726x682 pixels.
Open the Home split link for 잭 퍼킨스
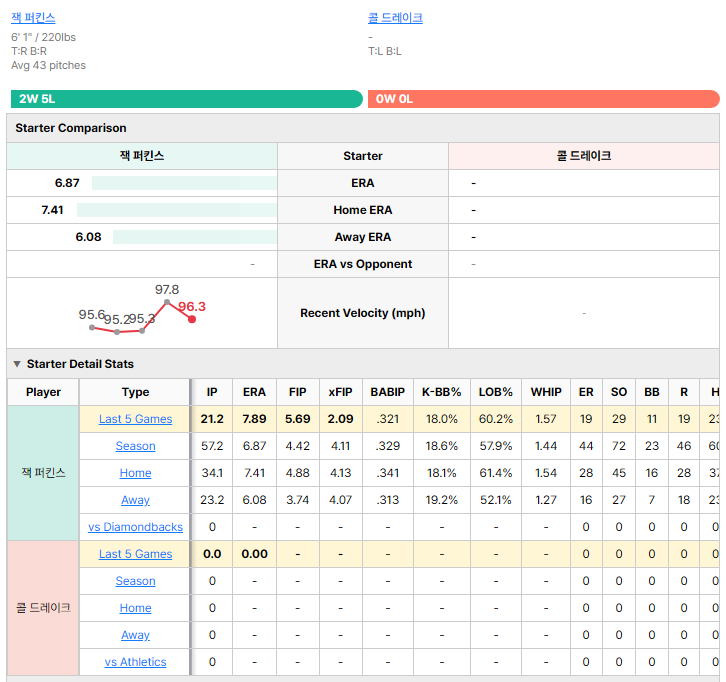point(135,473)
